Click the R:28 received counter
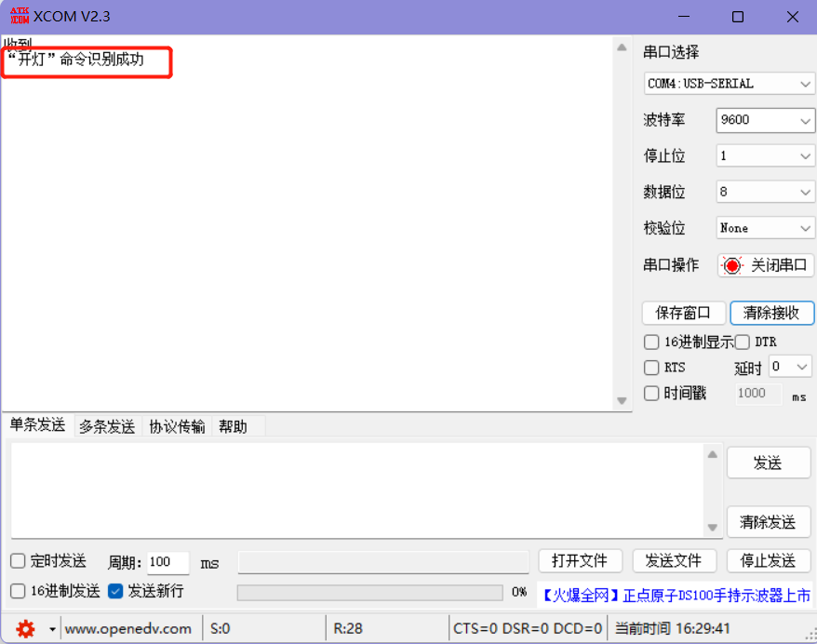817x644 pixels. point(347,629)
